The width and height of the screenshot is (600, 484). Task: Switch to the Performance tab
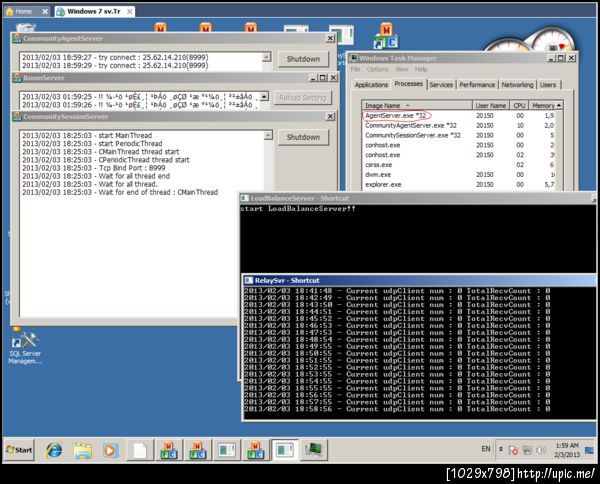477,85
